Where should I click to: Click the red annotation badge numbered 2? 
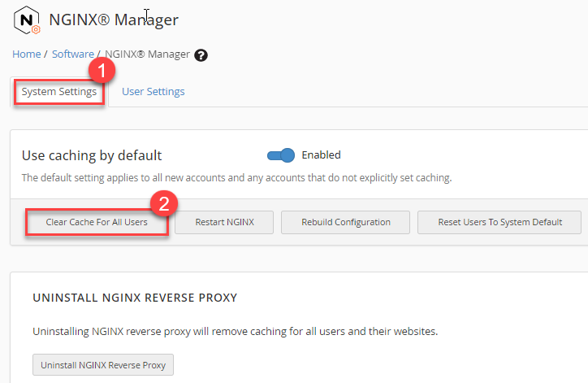(165, 204)
